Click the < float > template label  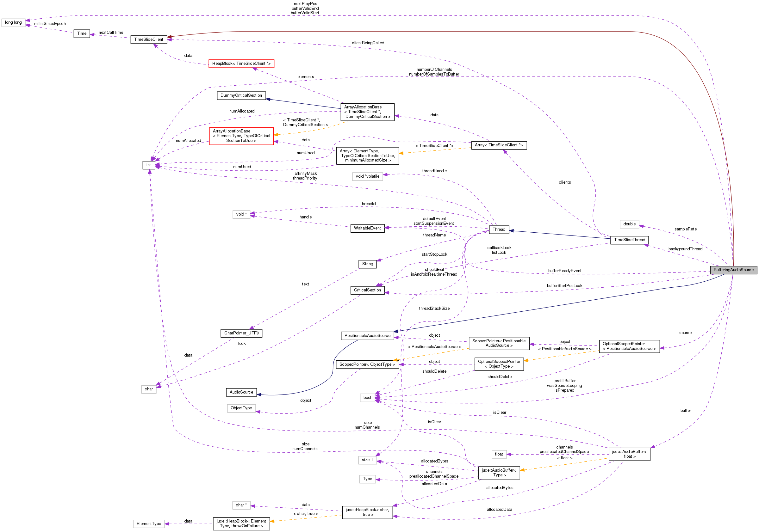(x=565, y=458)
